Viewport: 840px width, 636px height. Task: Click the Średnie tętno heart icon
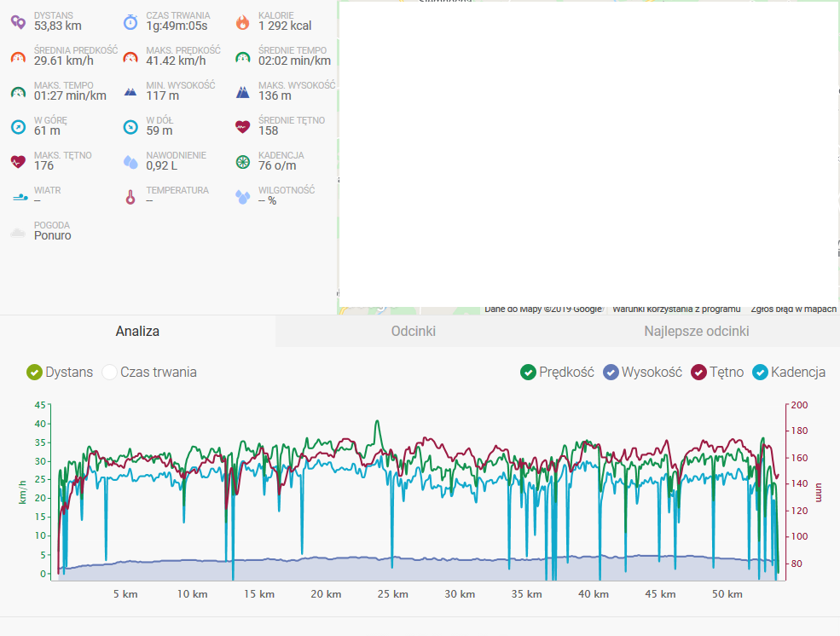(x=243, y=127)
